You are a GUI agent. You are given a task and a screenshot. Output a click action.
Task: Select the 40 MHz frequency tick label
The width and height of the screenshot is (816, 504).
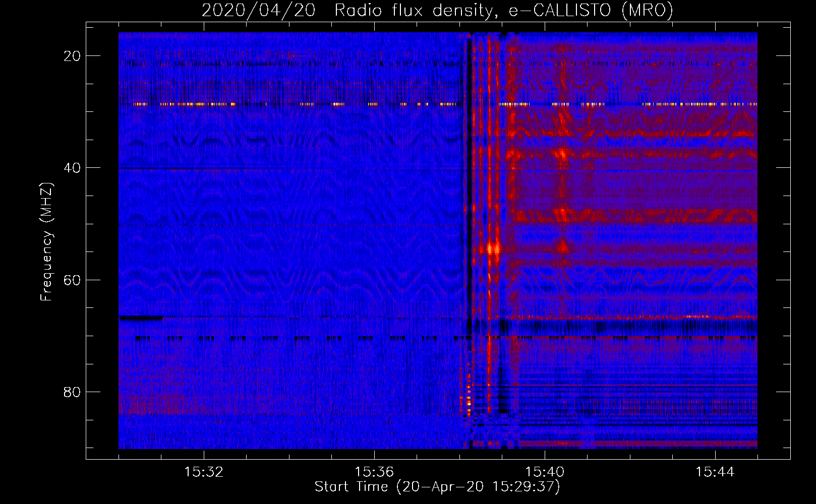[73, 168]
